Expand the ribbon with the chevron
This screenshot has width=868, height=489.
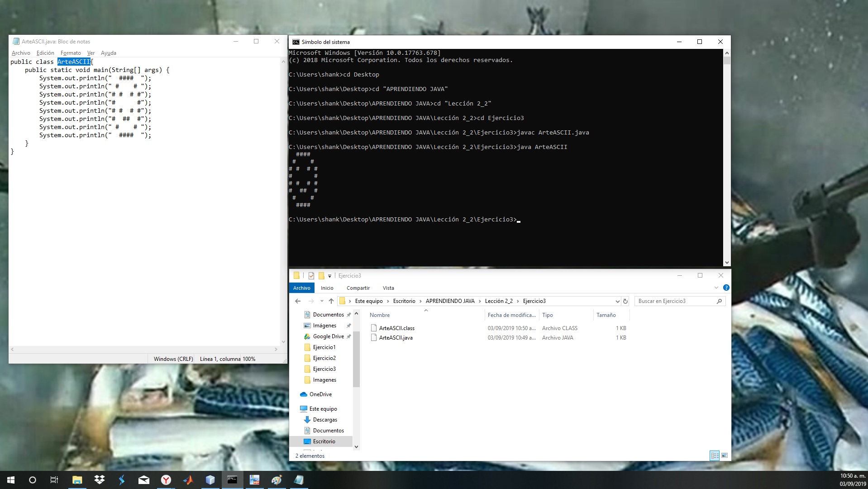pyautogui.click(x=716, y=287)
